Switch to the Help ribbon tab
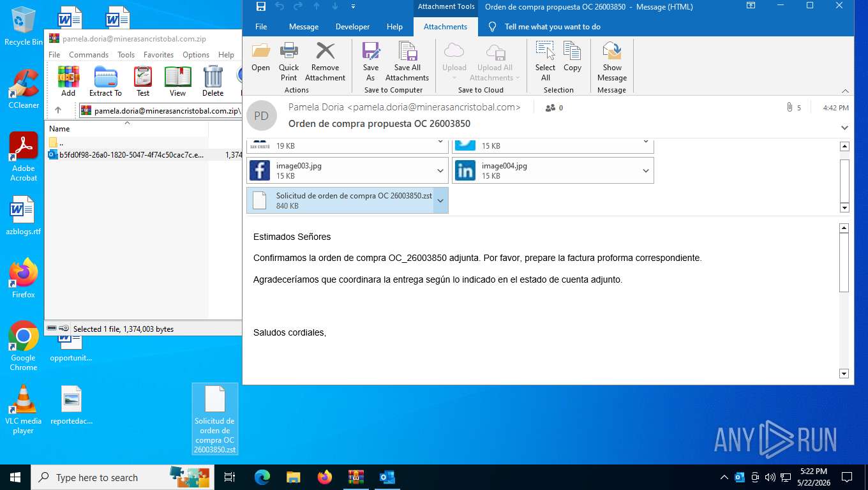This screenshot has height=490, width=868. coord(394,27)
